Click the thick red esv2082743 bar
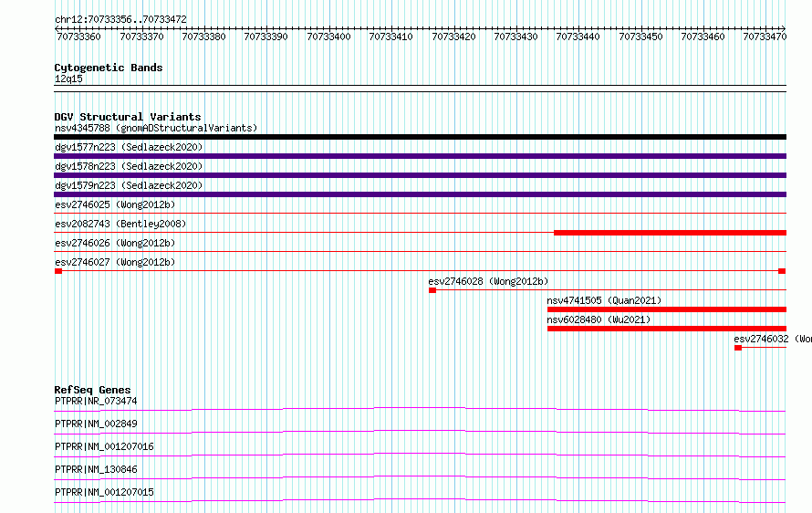The height and width of the screenshot is (513, 812). pyautogui.click(x=670, y=233)
